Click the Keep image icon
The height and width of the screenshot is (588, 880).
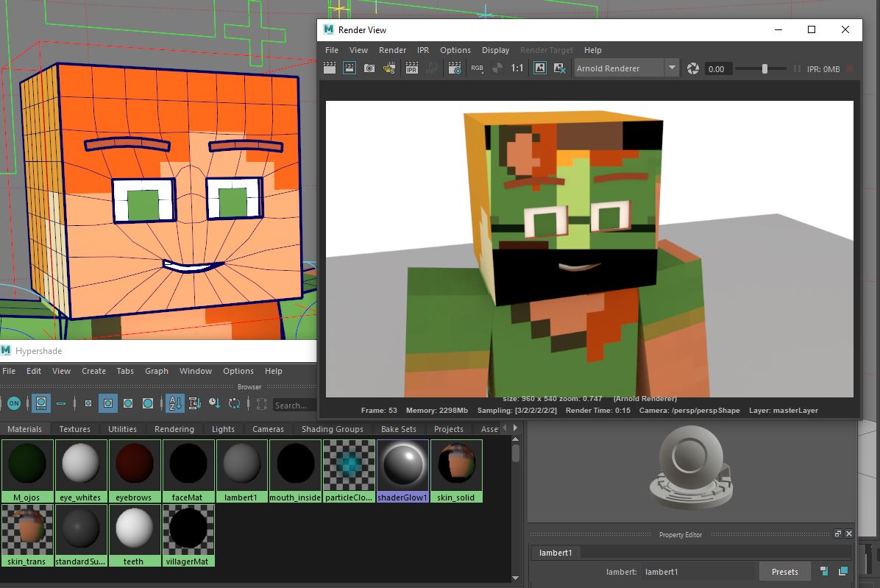[x=540, y=68]
